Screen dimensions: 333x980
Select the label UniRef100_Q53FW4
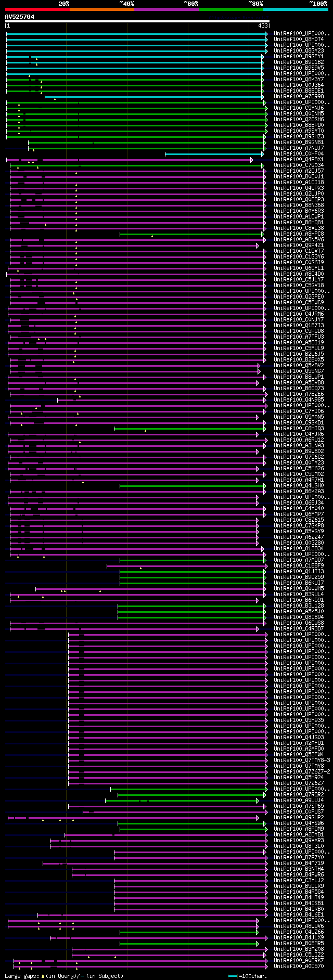pos(299,754)
